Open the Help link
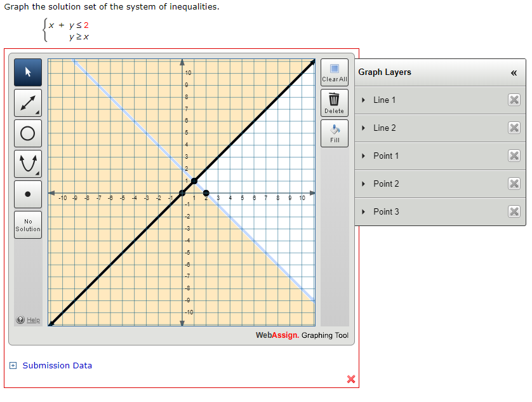This screenshot has width=532, height=402. click(28, 319)
